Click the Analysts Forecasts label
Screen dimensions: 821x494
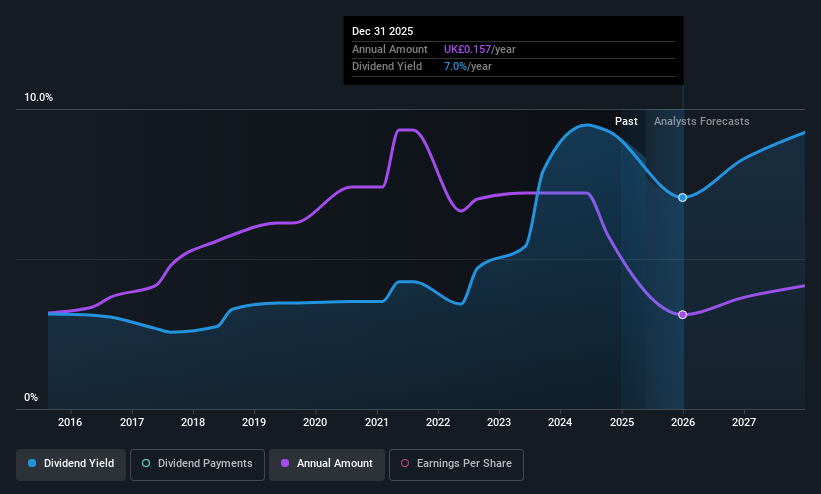coord(702,122)
